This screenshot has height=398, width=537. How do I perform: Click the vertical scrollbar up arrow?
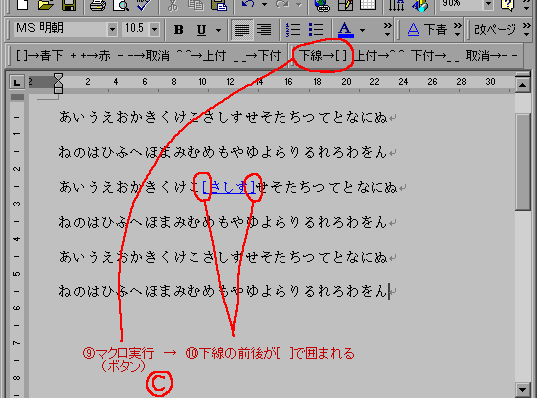tap(522, 84)
